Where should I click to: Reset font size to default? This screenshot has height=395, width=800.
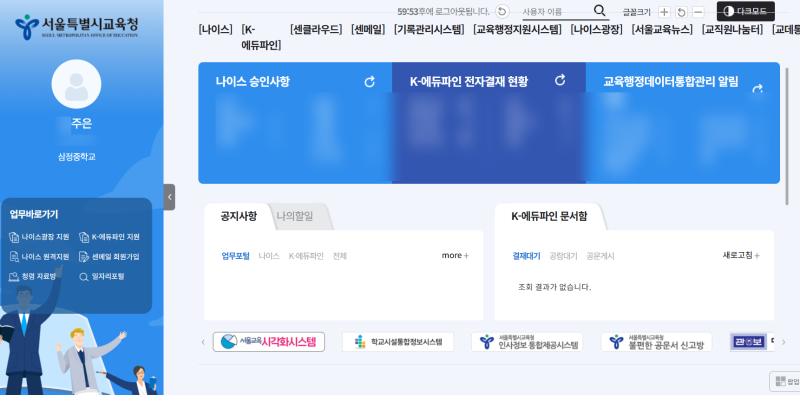pos(681,12)
